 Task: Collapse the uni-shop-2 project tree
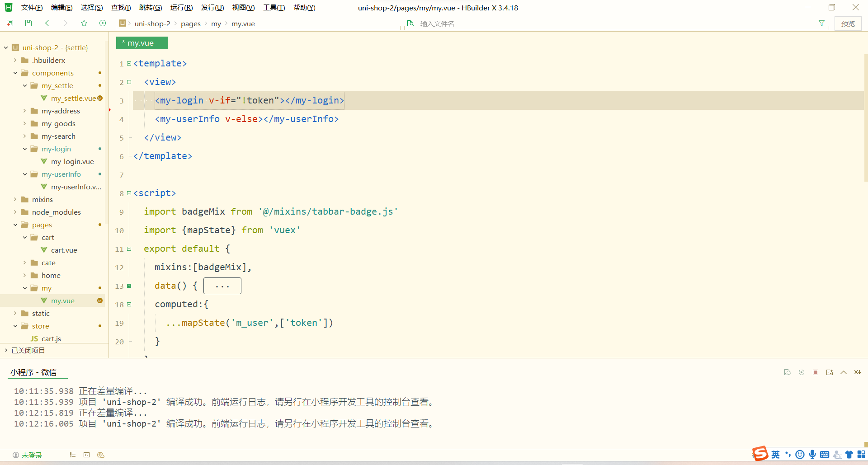coord(5,47)
